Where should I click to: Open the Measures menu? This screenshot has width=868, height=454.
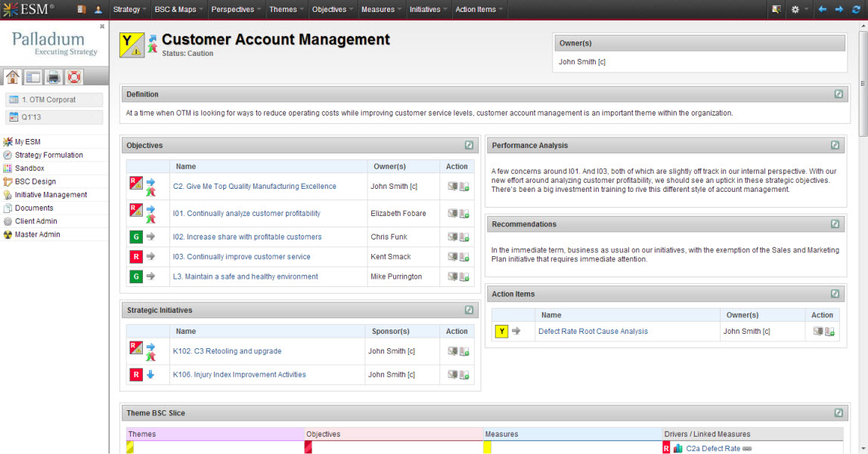tap(381, 9)
